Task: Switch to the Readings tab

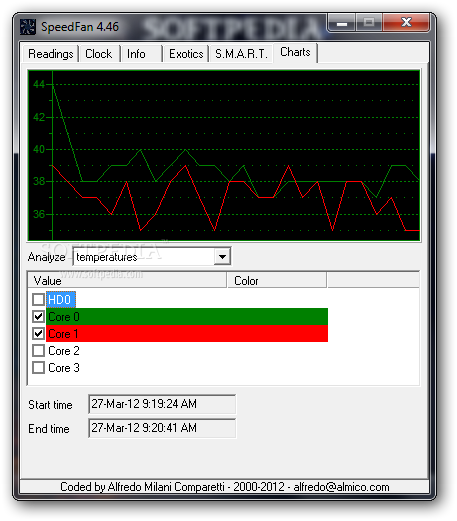Action: click(51, 54)
